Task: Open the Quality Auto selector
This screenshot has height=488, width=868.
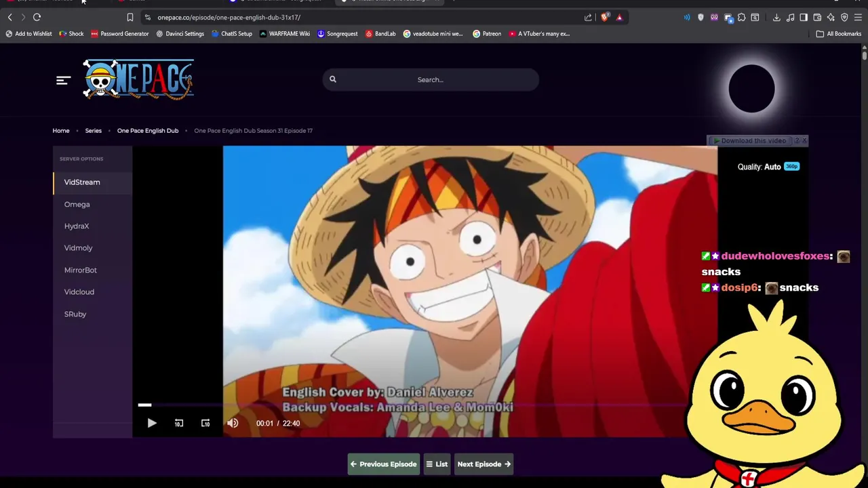Action: point(768,167)
